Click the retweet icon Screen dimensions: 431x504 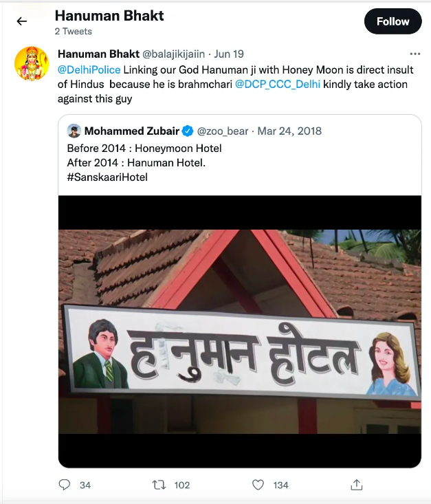point(159,485)
